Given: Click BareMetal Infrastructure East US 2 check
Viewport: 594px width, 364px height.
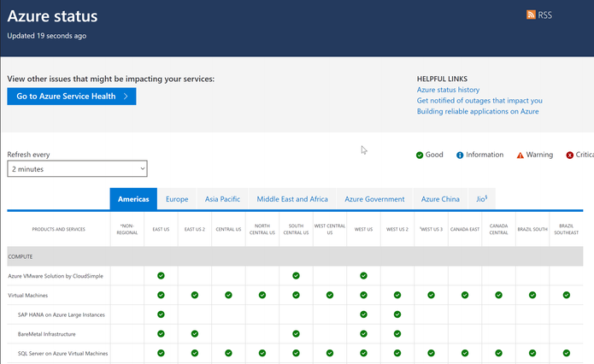Looking at the screenshot, I should tap(195, 334).
